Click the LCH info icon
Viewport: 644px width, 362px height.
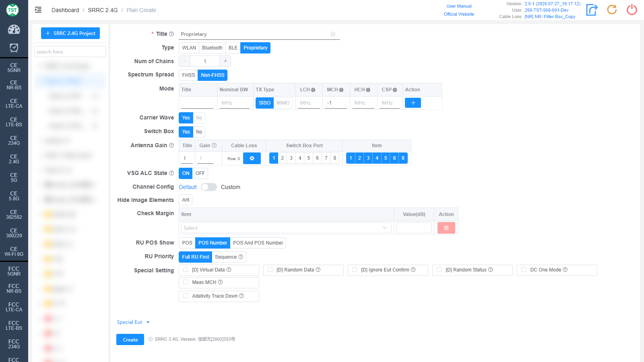(x=313, y=90)
